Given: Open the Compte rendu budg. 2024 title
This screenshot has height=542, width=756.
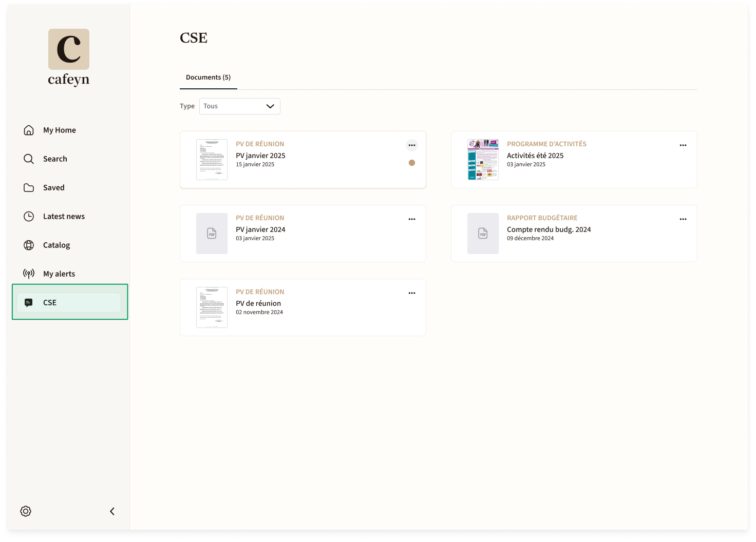Looking at the screenshot, I should click(x=549, y=229).
